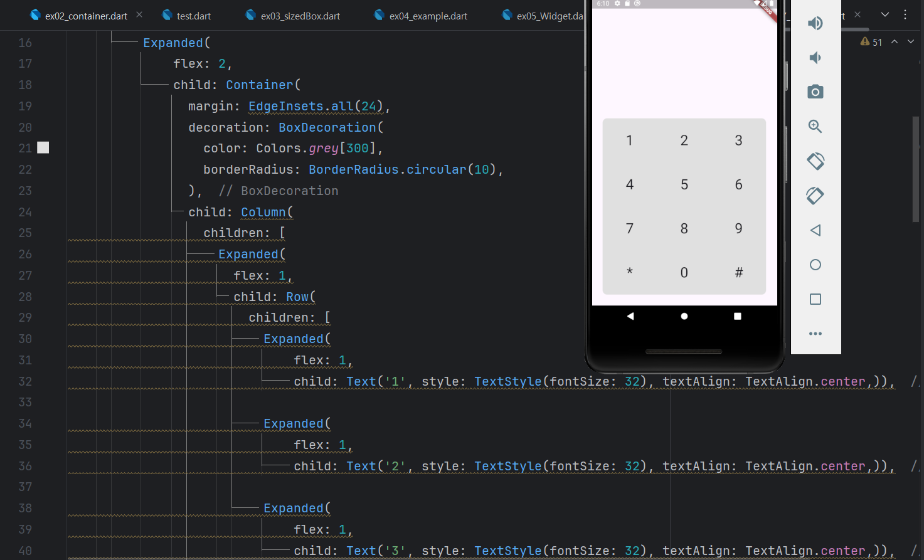Image resolution: width=924 pixels, height=560 pixels.
Task: Click '// BoxDecoration' closing comment on line 23
Action: 279,191
